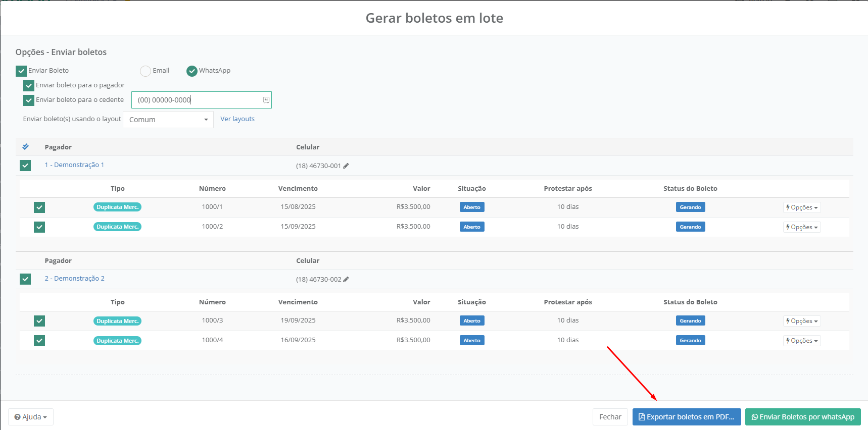Click pencil icon beside (18) 46730-002
Image resolution: width=868 pixels, height=430 pixels.
[346, 279]
